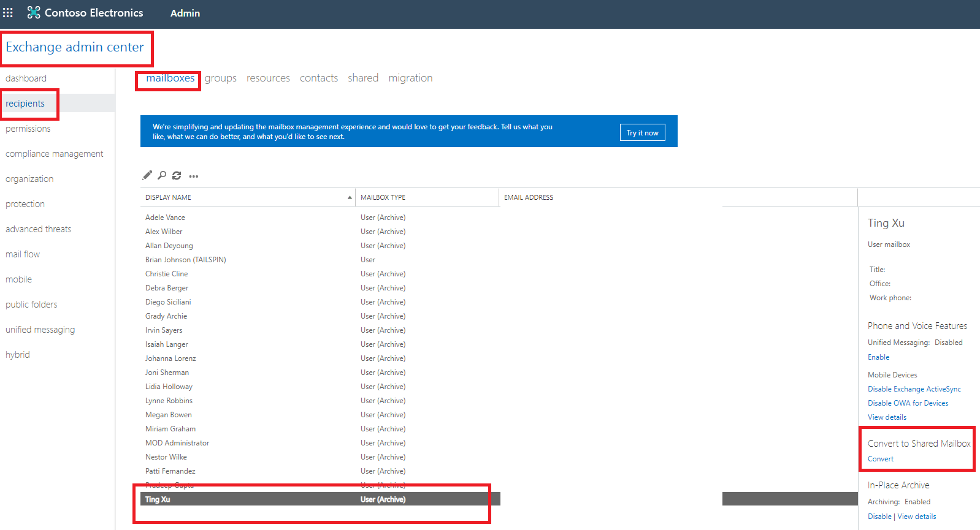Open hybrid in the sidebar
This screenshot has height=530, width=980.
coord(18,355)
